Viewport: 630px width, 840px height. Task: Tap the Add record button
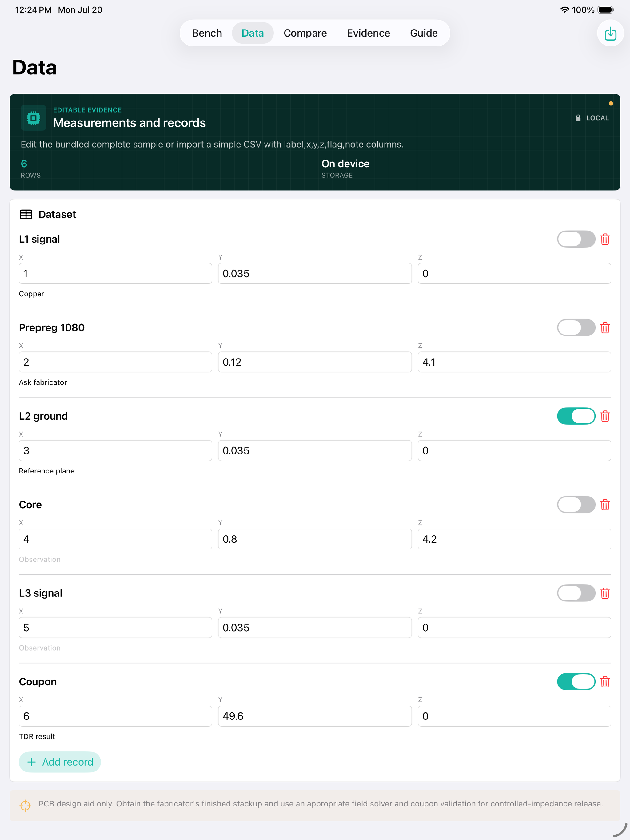[60, 762]
